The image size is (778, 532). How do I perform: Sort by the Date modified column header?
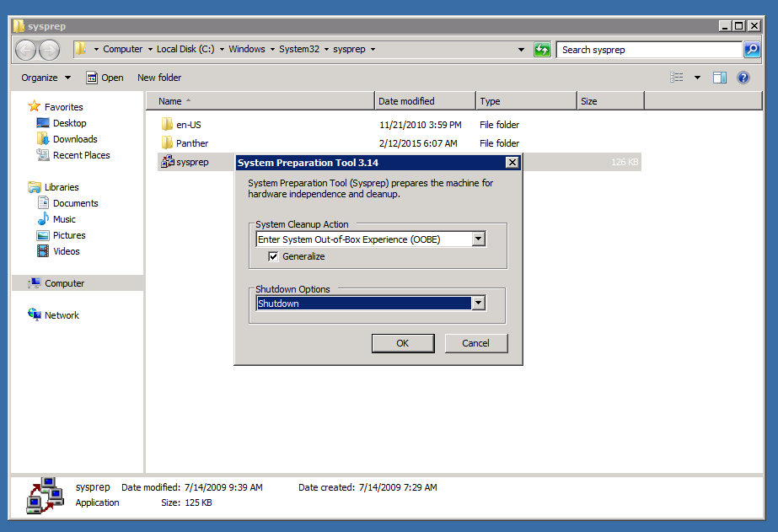pyautogui.click(x=425, y=100)
